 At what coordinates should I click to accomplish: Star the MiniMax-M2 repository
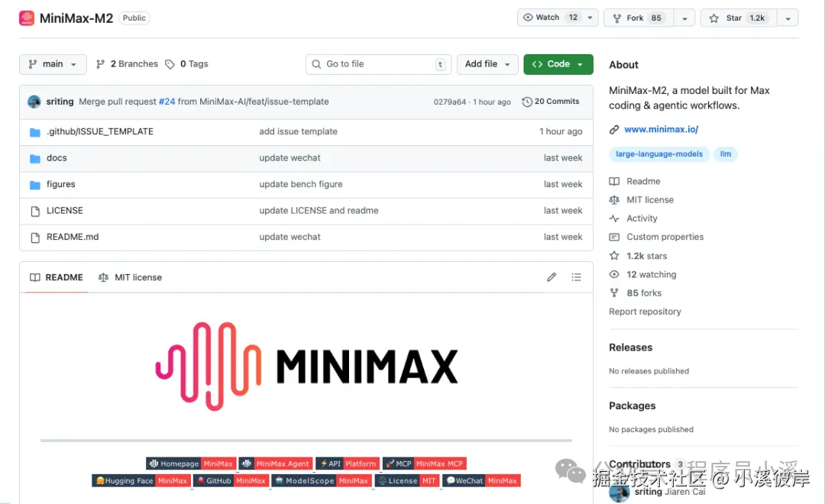click(x=739, y=18)
